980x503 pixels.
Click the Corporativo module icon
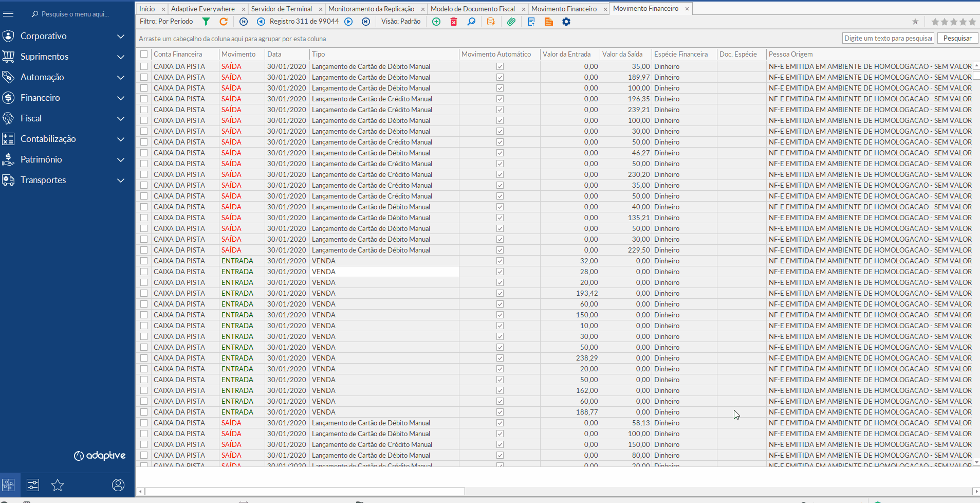[x=8, y=36]
